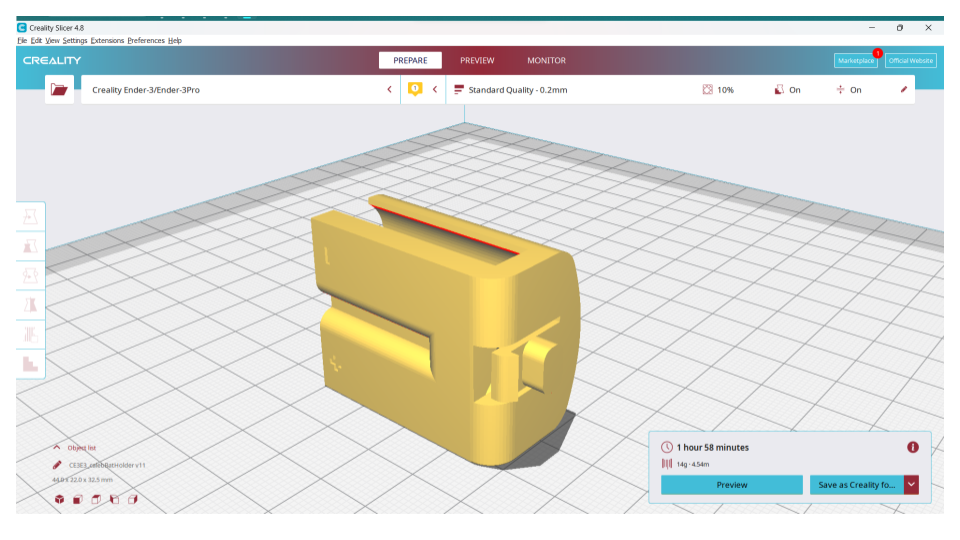
Task: Switch to the MONITOR tab
Action: click(x=547, y=61)
